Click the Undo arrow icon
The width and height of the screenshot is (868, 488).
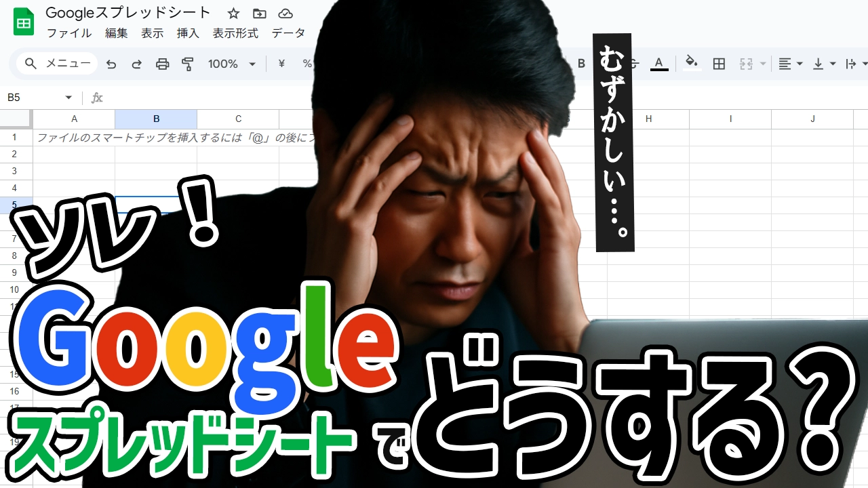[111, 64]
